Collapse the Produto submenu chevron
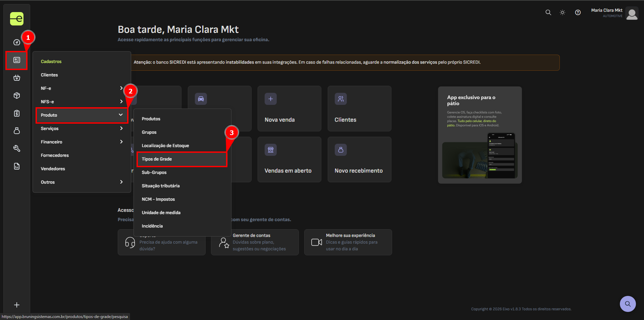This screenshot has height=320, width=644. coord(121,115)
